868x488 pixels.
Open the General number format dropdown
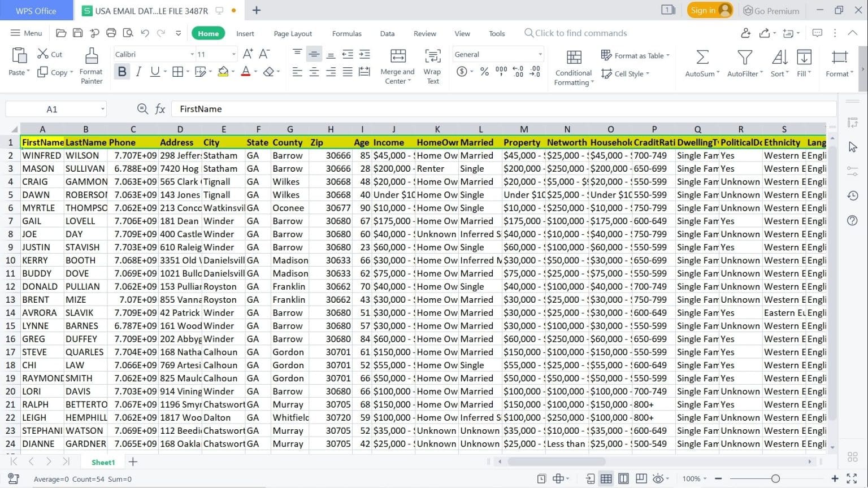tap(540, 54)
